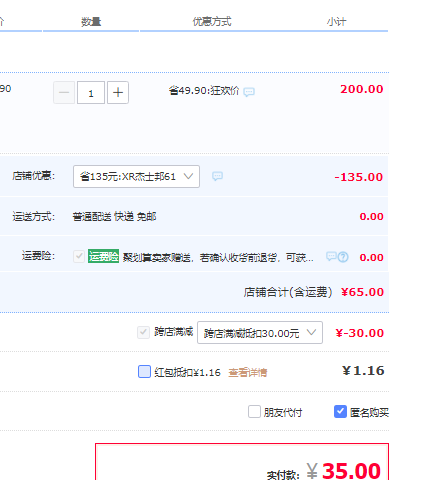This screenshot has height=480, width=437.
Task: Click the comment bubble icon in 运费险 row
Action: [331, 256]
